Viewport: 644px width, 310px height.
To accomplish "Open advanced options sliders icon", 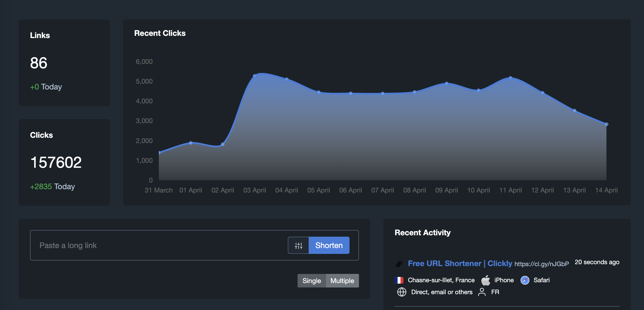I will point(298,245).
